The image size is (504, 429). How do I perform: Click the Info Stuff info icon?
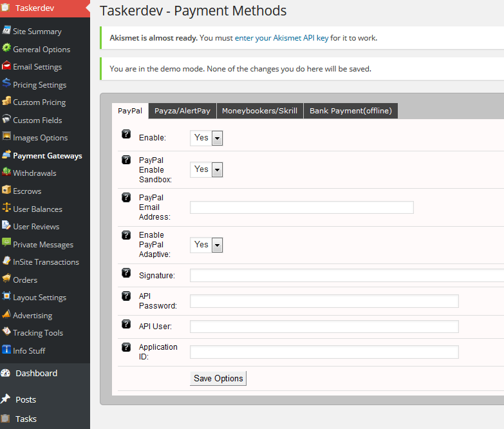(6, 349)
